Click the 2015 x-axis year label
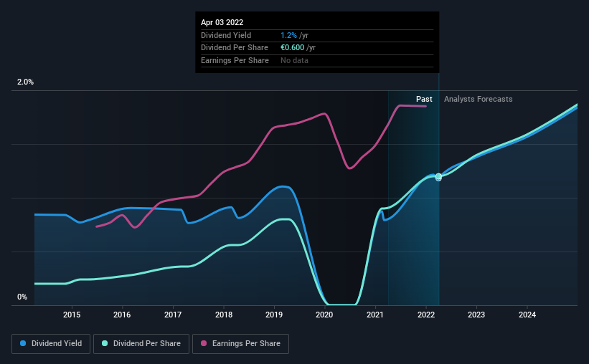This screenshot has height=364, width=589. click(72, 315)
